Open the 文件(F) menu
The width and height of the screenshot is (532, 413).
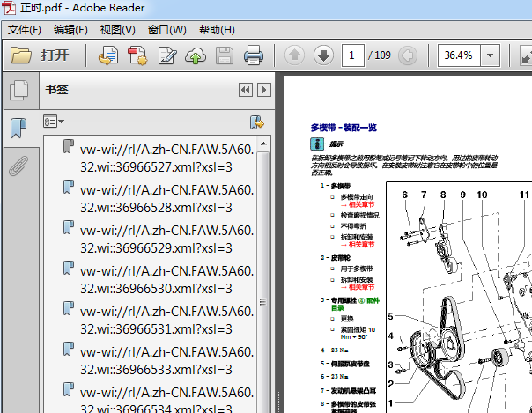(x=24, y=30)
